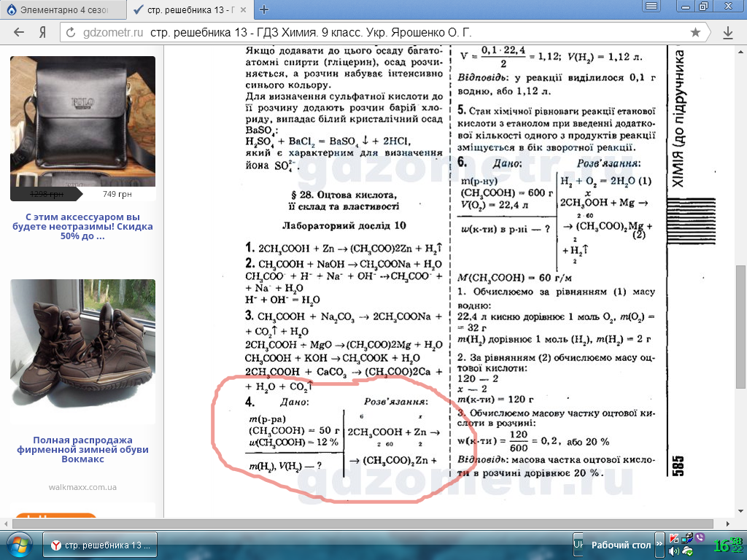747x560 pixels.
Task: Bookmark this page with the star icon
Action: [695, 33]
